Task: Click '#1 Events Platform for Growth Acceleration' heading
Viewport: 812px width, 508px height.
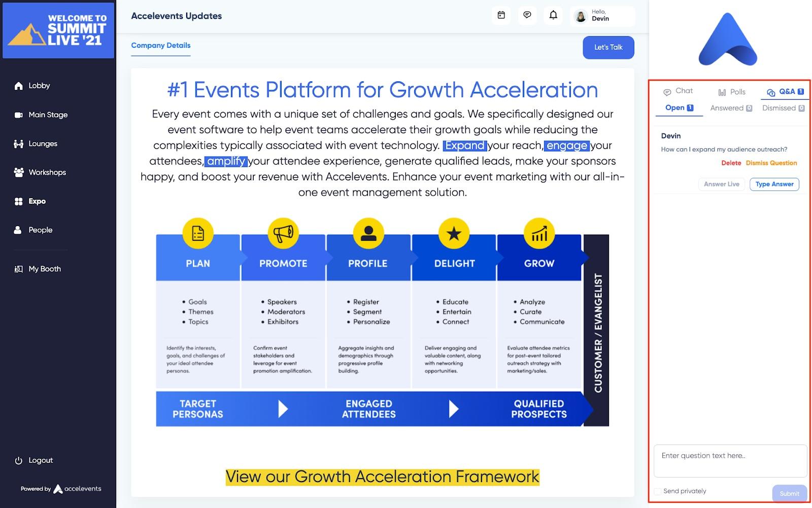Action: pyautogui.click(x=383, y=90)
